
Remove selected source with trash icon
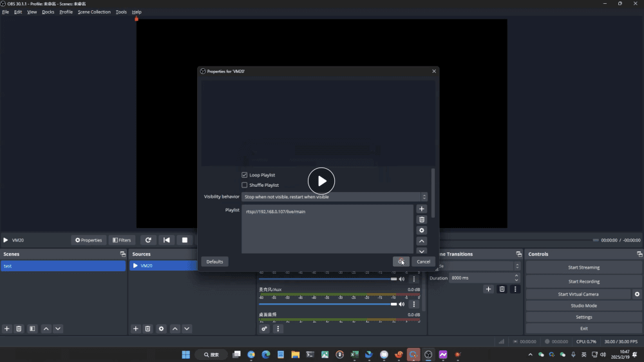click(148, 329)
